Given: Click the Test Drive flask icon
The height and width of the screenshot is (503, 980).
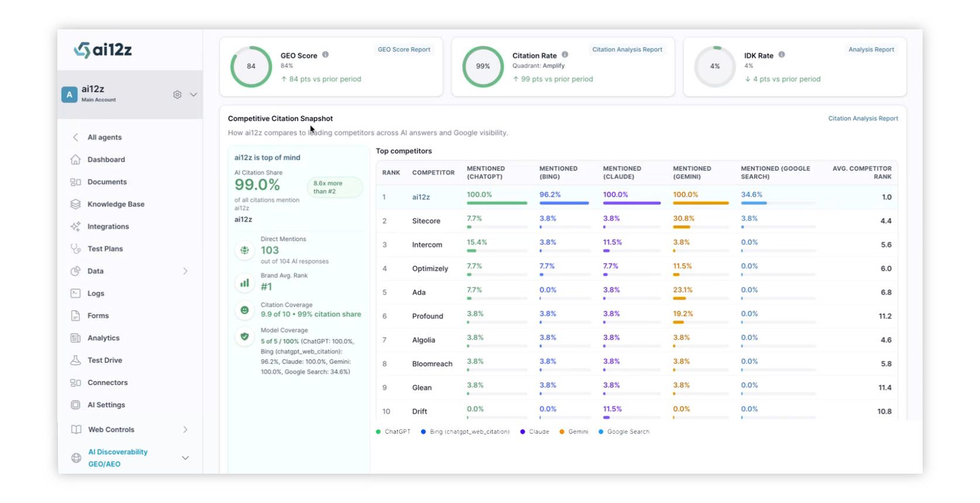Looking at the screenshot, I should [x=76, y=360].
